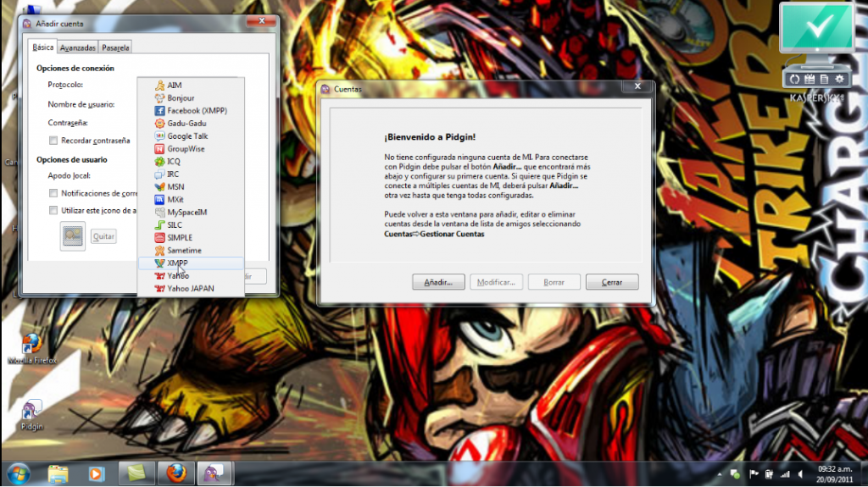Click the volume speaker tray icon

coord(800,474)
